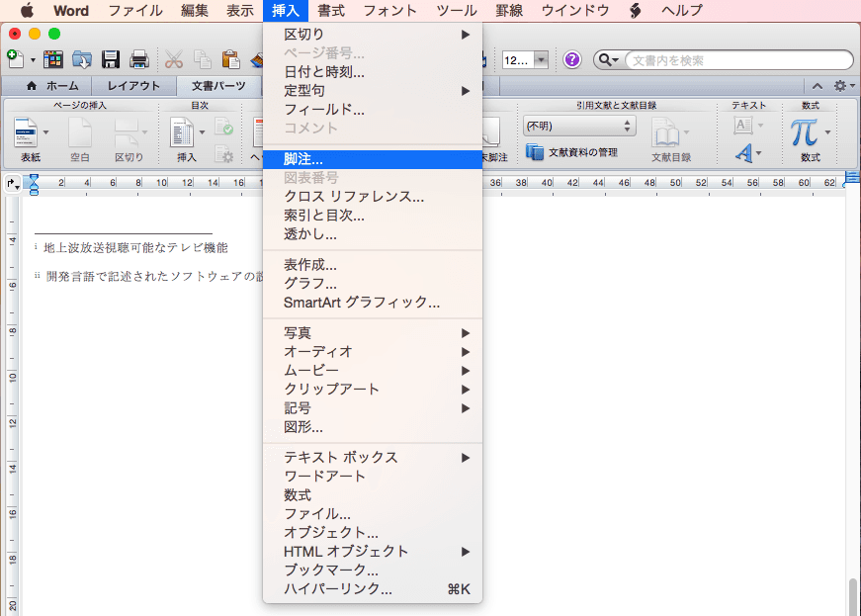Open the Word application menu
Screen dimensions: 861x616
(71, 11)
